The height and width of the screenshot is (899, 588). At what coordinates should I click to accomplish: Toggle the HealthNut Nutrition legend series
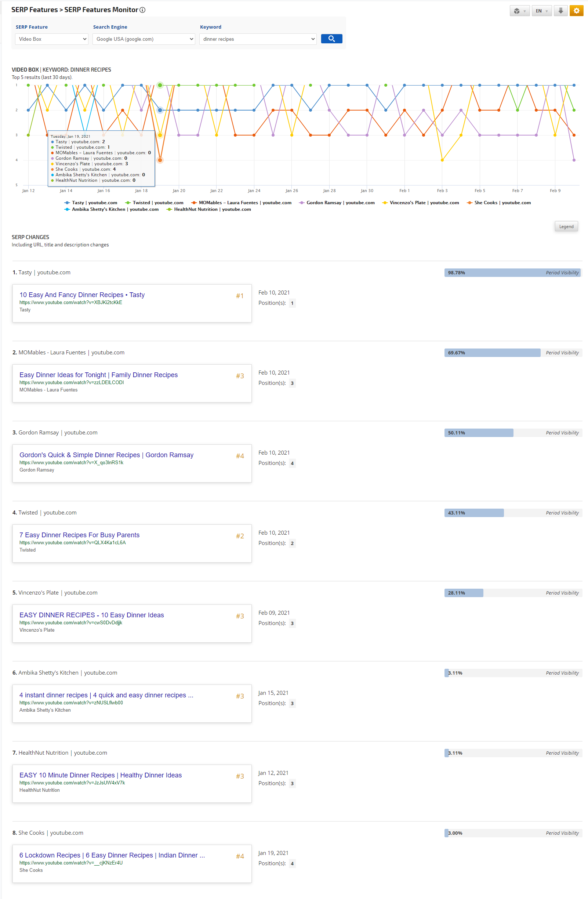click(x=208, y=209)
